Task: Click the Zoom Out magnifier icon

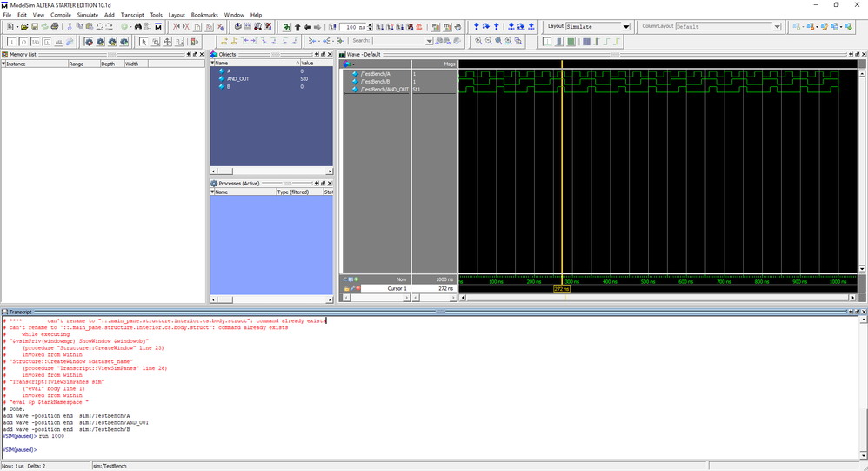Action: click(489, 41)
